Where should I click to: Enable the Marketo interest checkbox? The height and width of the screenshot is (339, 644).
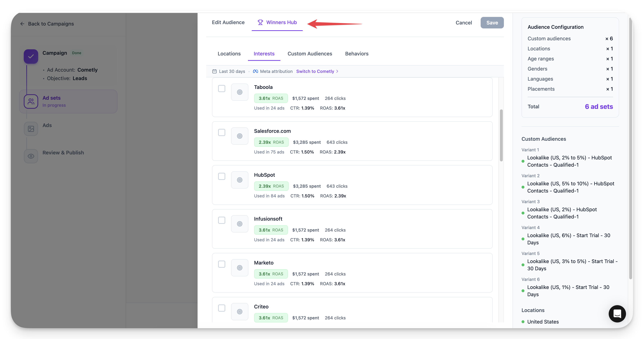pyautogui.click(x=222, y=264)
